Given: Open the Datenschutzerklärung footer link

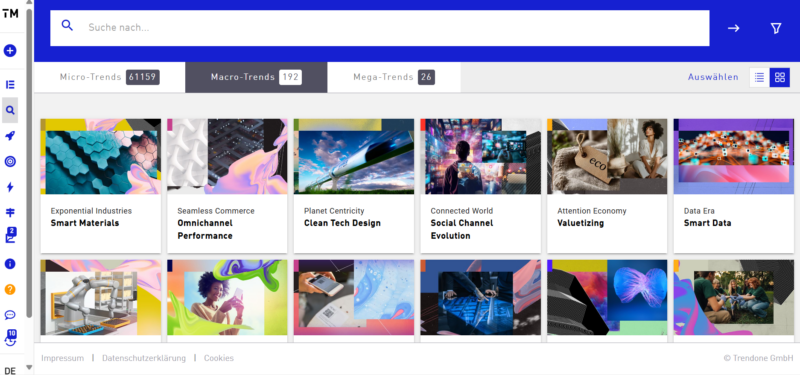Looking at the screenshot, I should click(x=144, y=358).
